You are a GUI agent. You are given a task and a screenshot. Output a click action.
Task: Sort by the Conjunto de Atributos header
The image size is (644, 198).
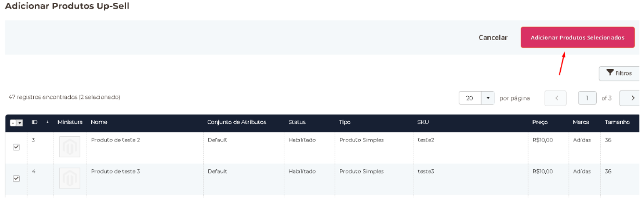pyautogui.click(x=237, y=123)
